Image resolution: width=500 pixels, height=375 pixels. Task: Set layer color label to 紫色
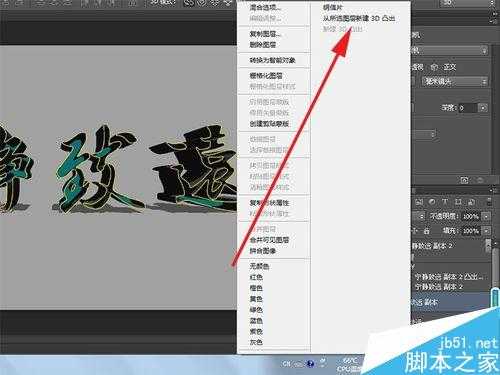pyautogui.click(x=256, y=332)
